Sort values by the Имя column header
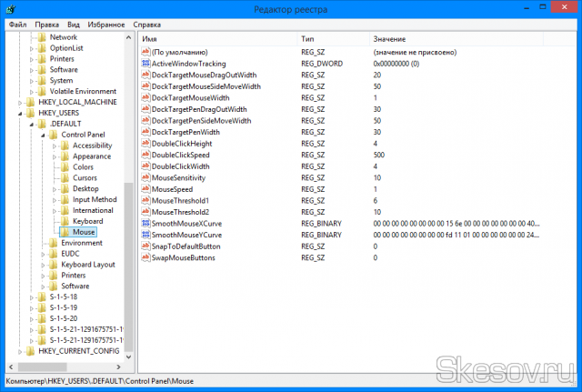Screen dimensions: 582x392 click(218, 40)
